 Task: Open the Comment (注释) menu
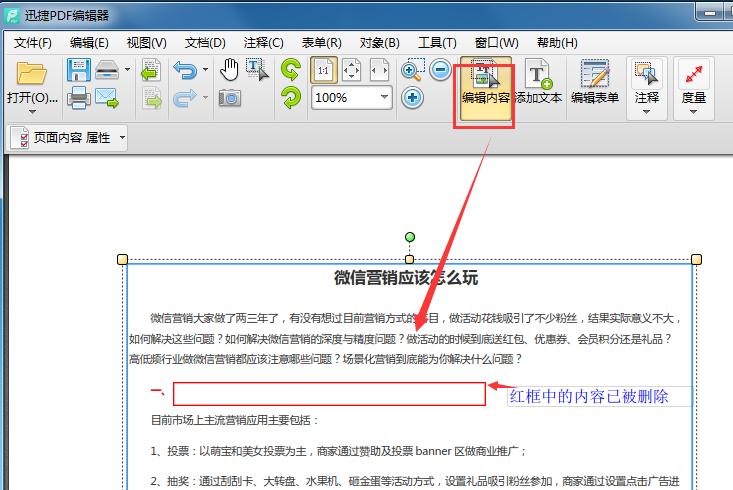click(263, 43)
